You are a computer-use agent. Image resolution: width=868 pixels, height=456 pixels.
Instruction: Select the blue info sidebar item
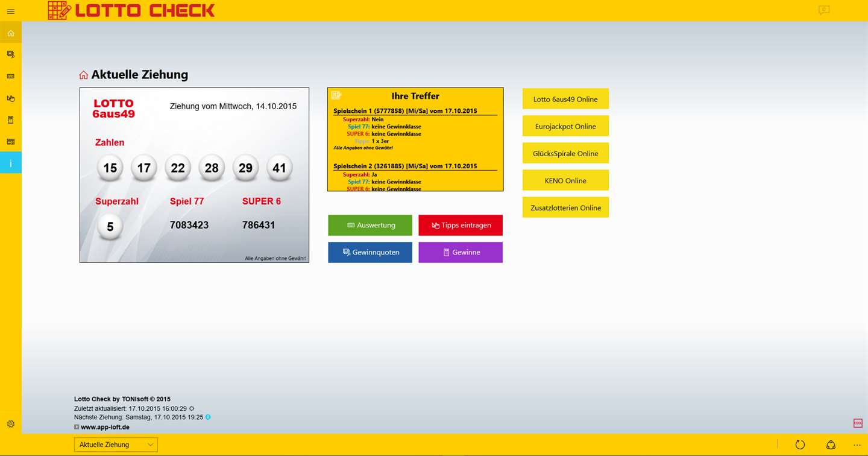pos(11,162)
